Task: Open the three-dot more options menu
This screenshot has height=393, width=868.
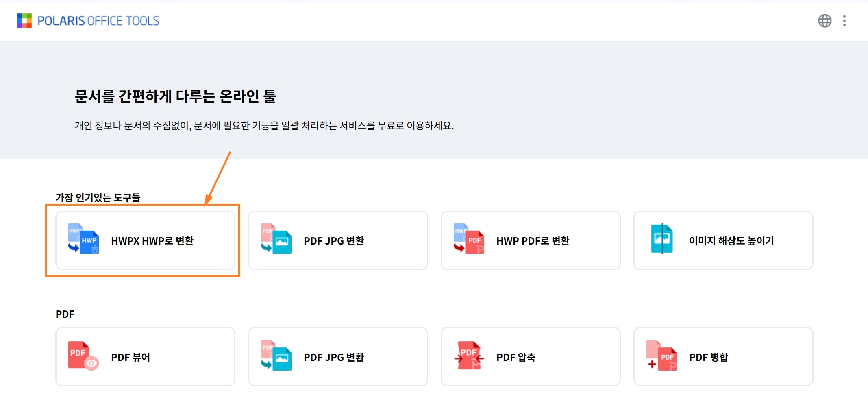Action: [x=844, y=21]
